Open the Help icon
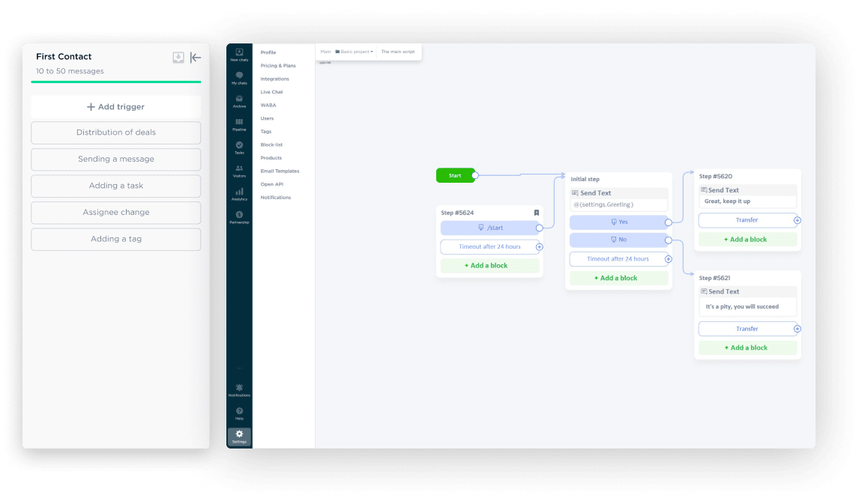The width and height of the screenshot is (865, 504). [239, 411]
